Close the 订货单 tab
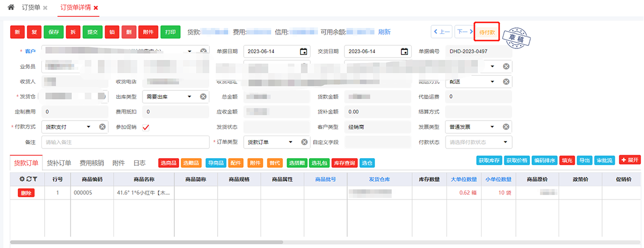Screen dimensions: 644x248 pyautogui.click(x=45, y=8)
